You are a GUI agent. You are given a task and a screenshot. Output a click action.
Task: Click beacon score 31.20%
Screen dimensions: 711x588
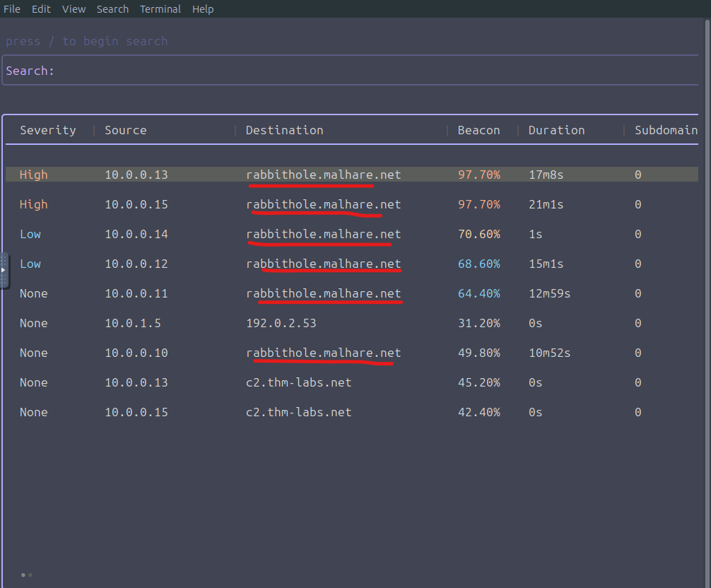point(479,323)
